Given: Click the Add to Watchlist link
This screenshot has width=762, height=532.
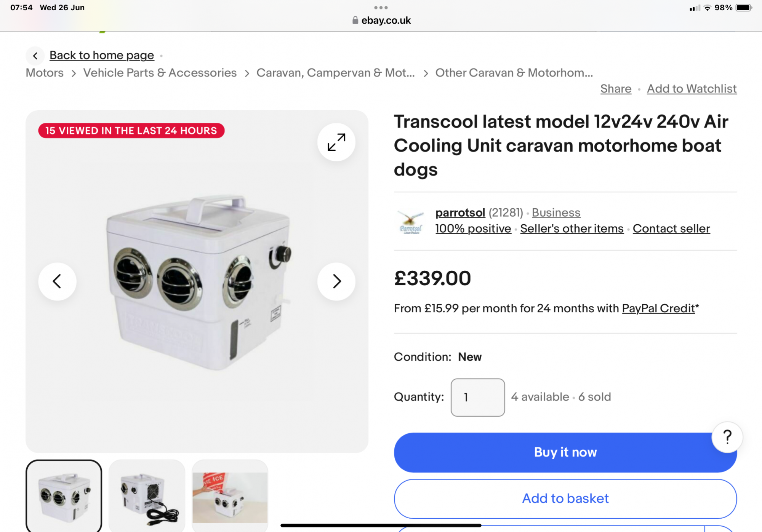Looking at the screenshot, I should tap(692, 89).
